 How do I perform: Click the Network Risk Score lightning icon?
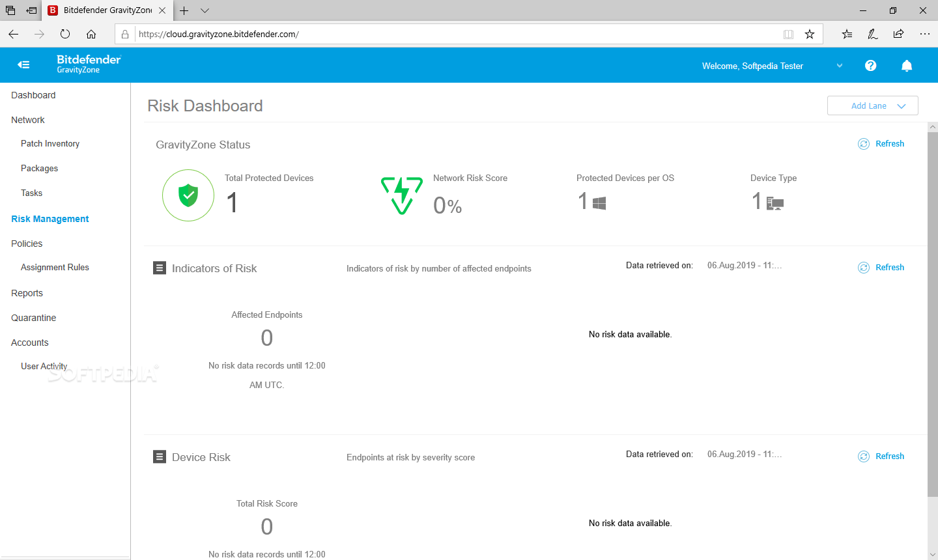[x=402, y=195]
